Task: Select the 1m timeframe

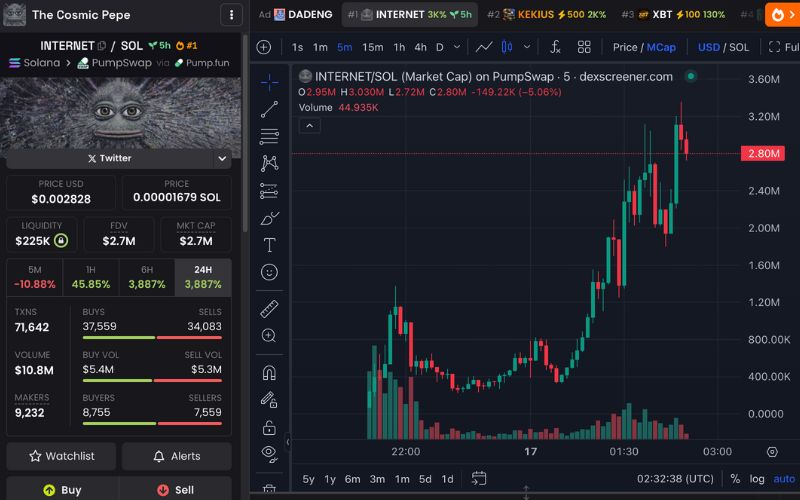Action: [x=320, y=47]
